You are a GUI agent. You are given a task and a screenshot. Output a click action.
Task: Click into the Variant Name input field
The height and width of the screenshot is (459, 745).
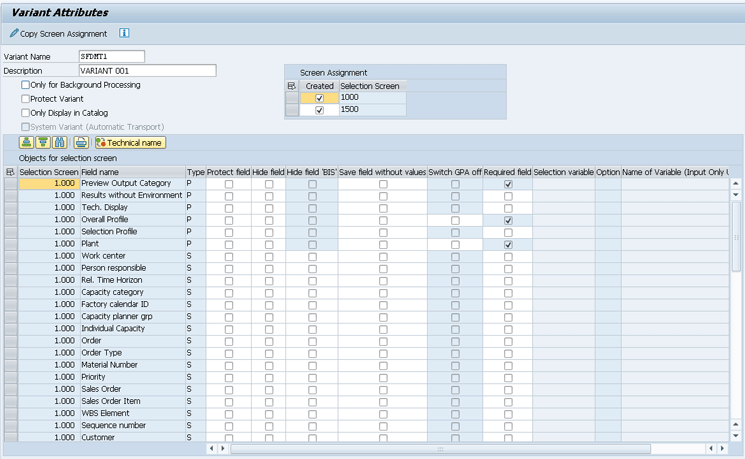point(111,57)
